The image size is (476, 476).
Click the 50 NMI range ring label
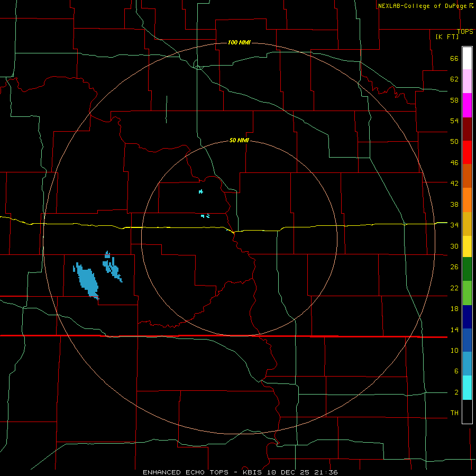pos(239,140)
